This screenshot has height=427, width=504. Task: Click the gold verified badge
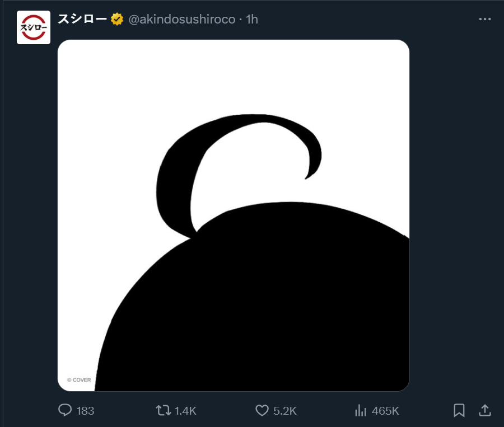117,19
